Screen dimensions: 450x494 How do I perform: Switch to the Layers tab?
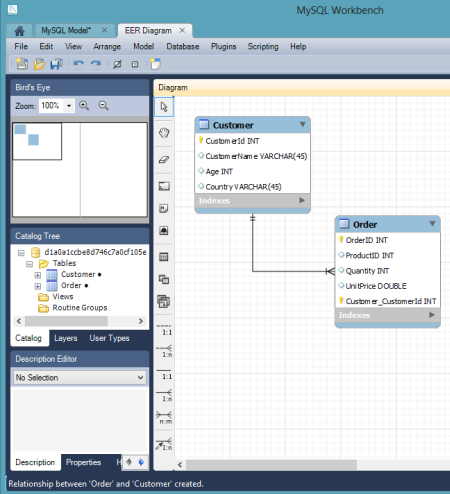66,338
